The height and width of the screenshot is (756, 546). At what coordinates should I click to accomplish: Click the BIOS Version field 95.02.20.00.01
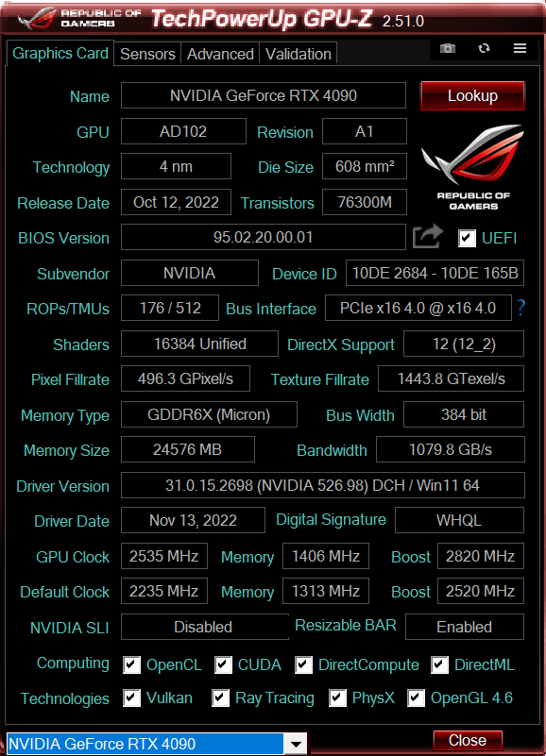click(264, 237)
